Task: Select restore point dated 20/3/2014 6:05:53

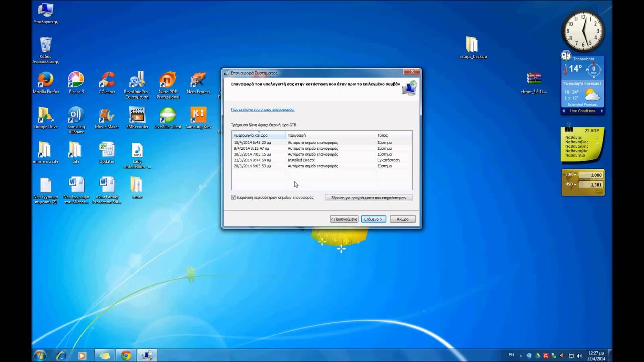Action: (321, 166)
